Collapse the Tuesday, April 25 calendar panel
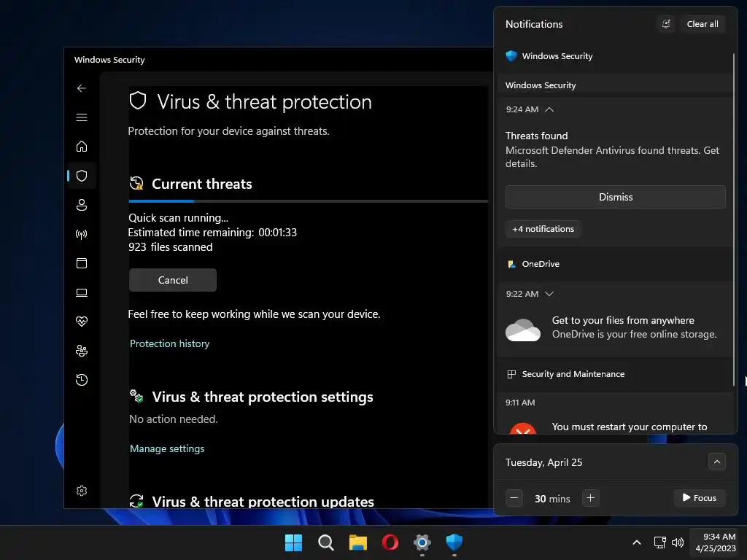 [x=716, y=462]
